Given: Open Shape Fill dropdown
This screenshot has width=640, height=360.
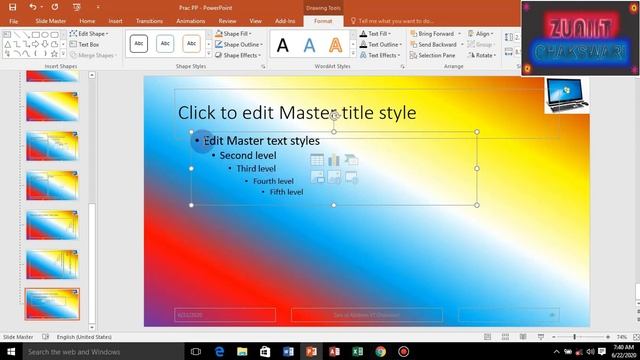Looking at the screenshot, I should [x=233, y=33].
